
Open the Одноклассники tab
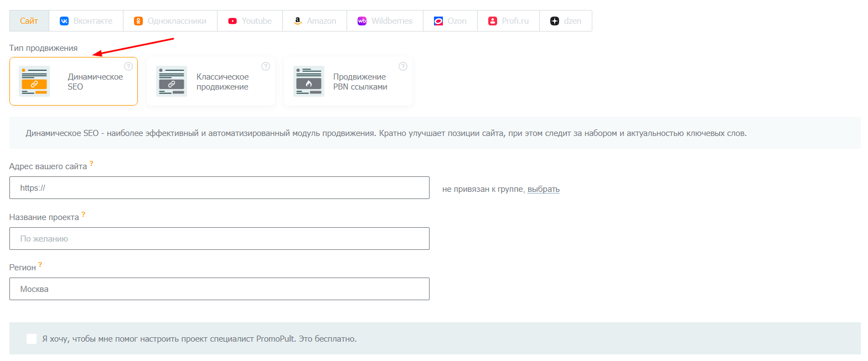click(170, 21)
